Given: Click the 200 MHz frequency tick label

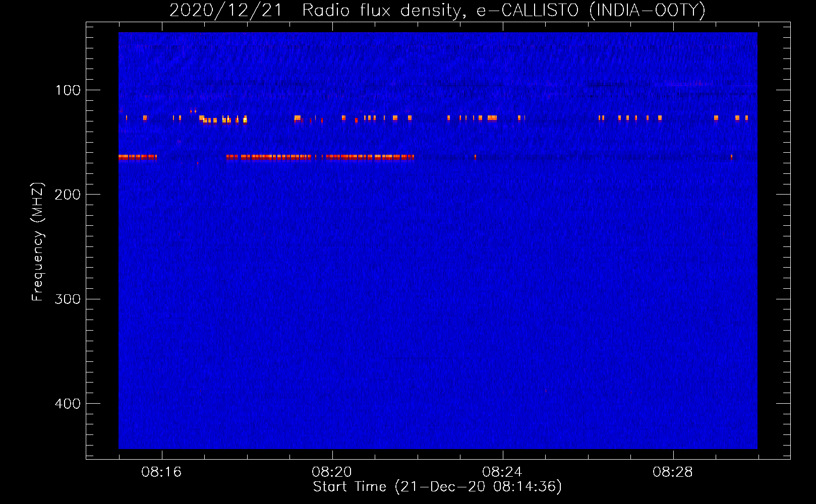Looking at the screenshot, I should (x=68, y=195).
